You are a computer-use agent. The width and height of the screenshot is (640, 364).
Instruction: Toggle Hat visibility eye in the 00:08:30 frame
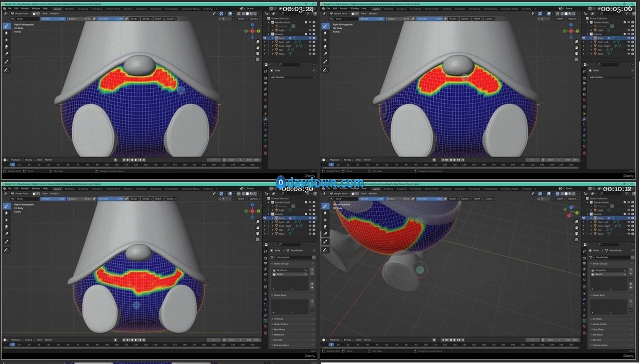[x=310, y=230]
